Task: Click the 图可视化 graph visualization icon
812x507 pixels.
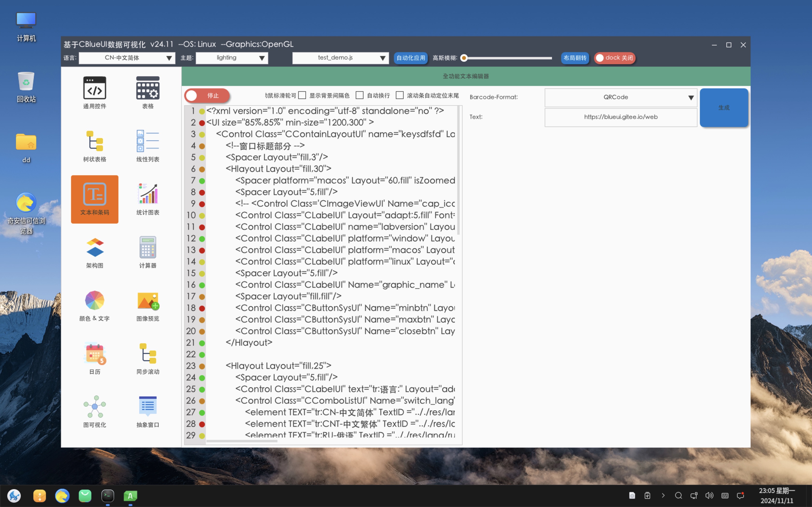Action: coord(95,407)
